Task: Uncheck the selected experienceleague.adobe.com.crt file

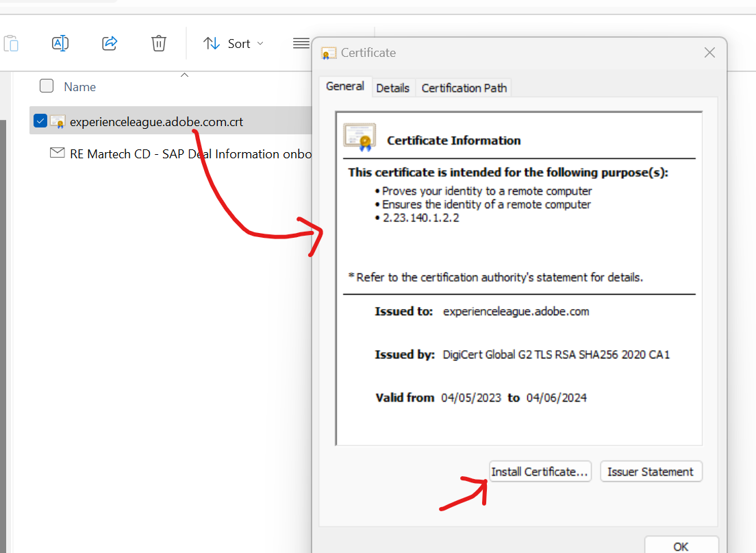Action: point(40,120)
